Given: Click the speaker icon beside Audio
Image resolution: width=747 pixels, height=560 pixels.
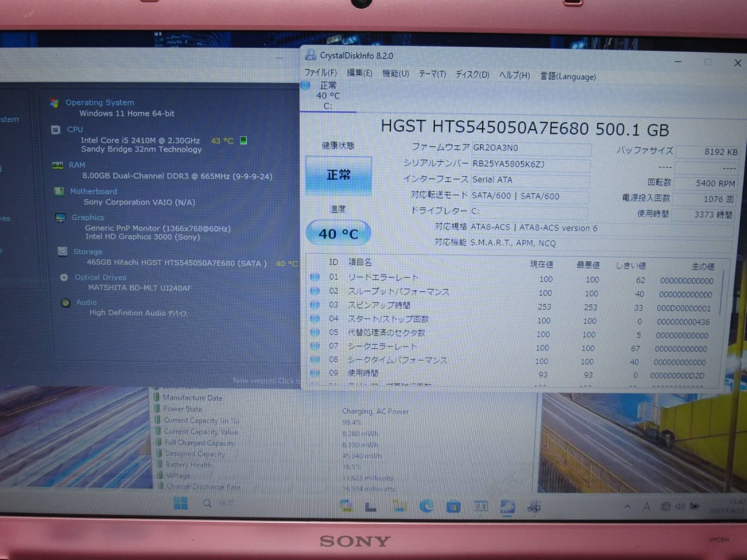Looking at the screenshot, I should click(66, 302).
